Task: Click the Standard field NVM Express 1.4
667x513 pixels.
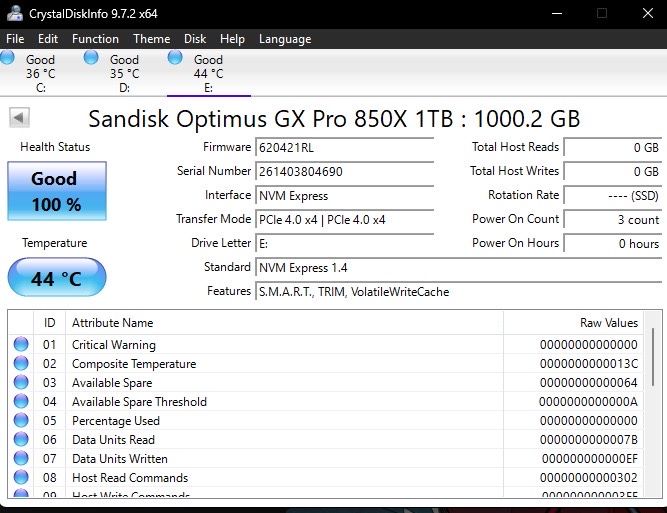Action: (458, 268)
